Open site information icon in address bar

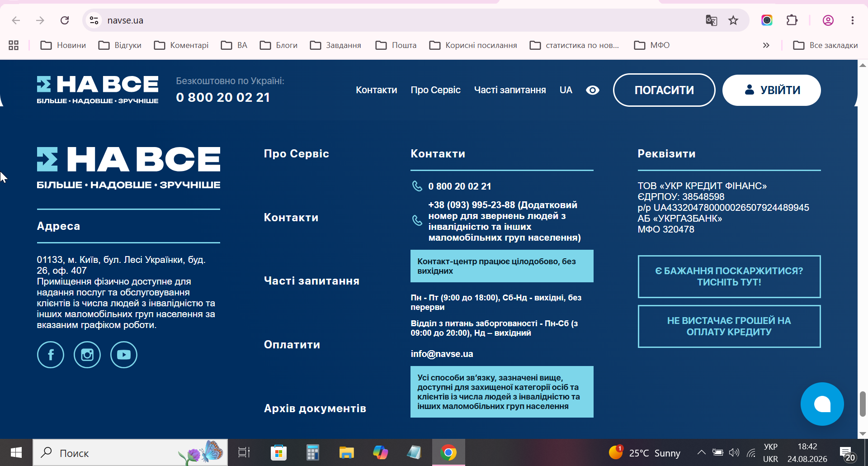[94, 20]
